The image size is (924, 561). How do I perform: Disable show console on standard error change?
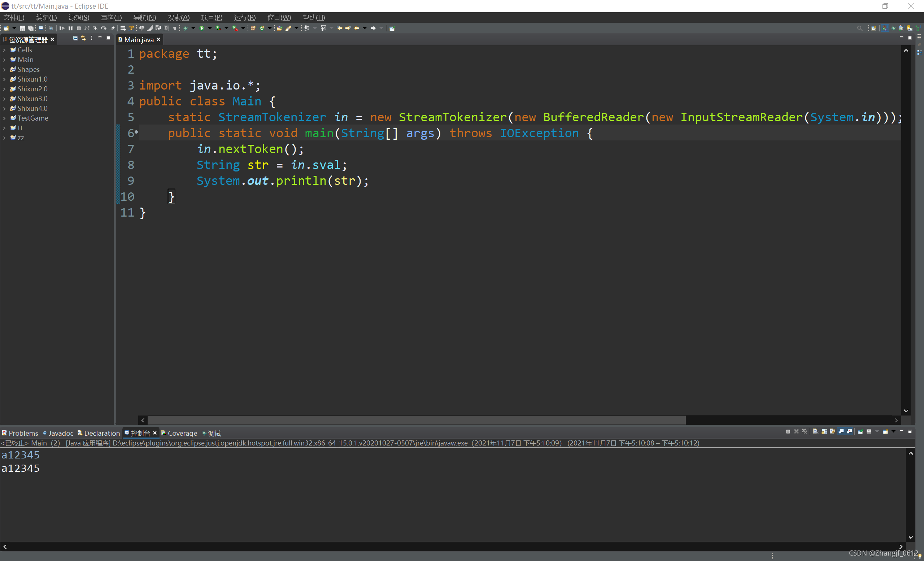[849, 432]
